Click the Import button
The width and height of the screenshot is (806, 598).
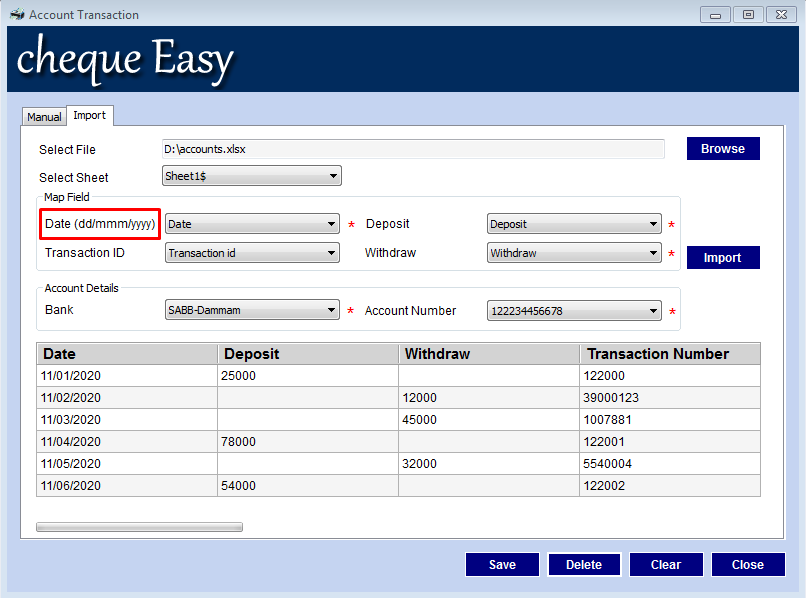pos(722,257)
